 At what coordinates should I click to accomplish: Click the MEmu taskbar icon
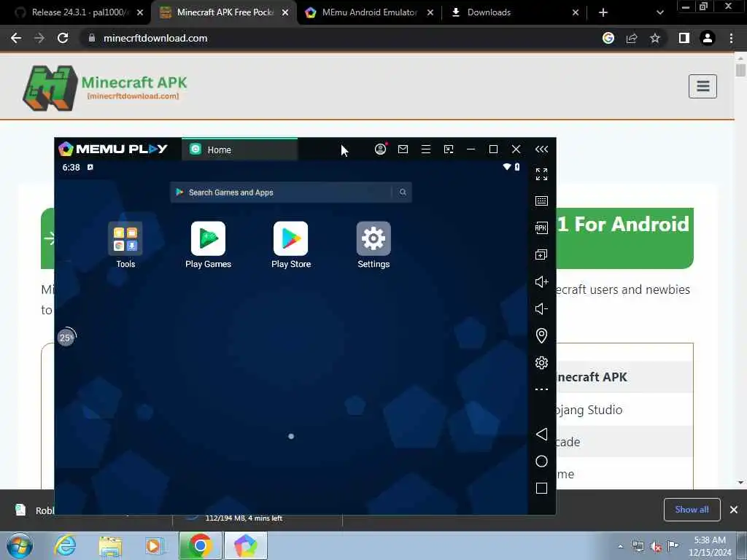point(246,545)
